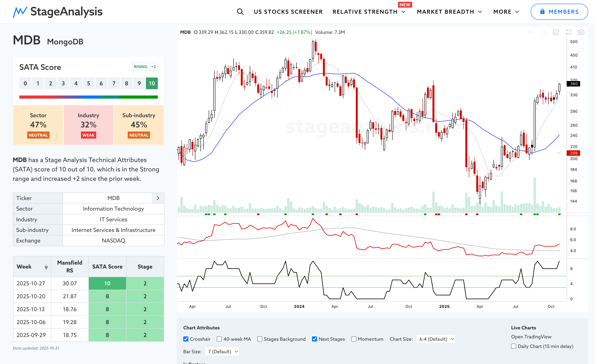Click the chart forward arrow icon

(543, 32)
